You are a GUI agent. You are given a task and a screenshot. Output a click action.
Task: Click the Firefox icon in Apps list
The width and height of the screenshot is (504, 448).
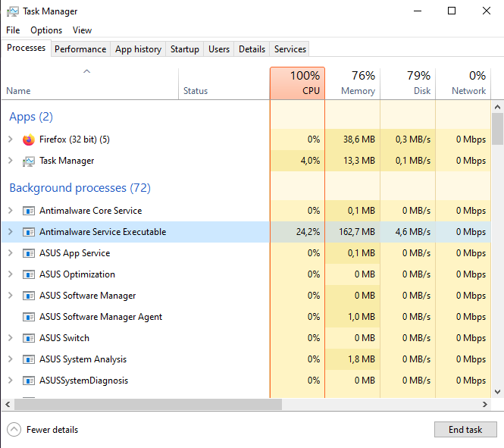click(29, 139)
